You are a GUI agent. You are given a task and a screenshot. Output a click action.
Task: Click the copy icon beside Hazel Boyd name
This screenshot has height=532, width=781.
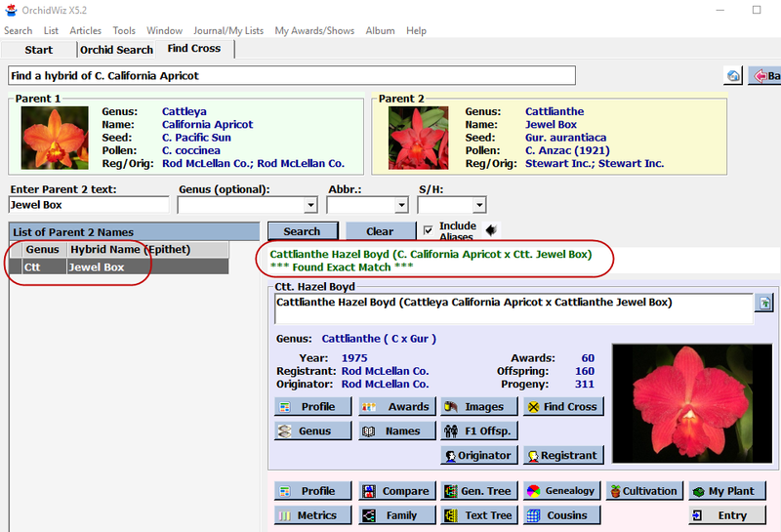tap(764, 303)
